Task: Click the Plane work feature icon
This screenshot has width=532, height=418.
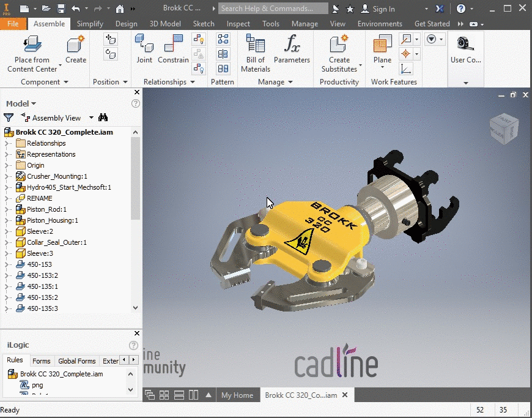Action: 382,44
